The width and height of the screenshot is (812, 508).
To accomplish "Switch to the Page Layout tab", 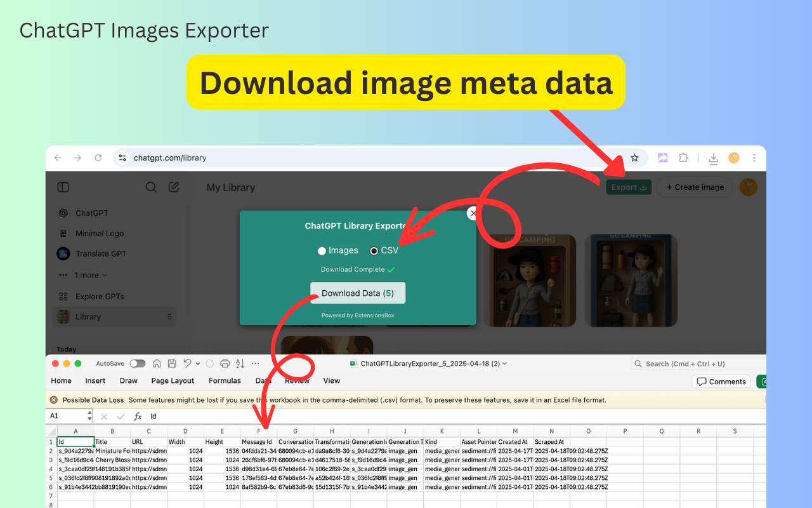I will click(173, 380).
